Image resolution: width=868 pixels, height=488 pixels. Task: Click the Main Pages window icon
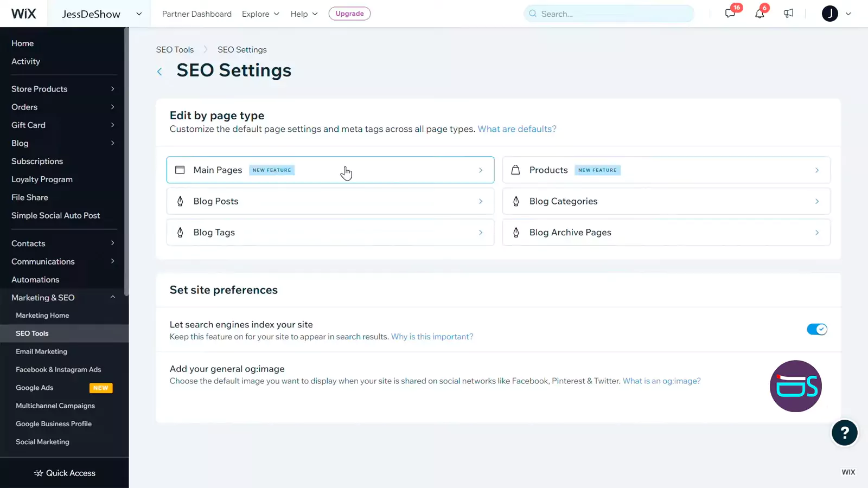coord(180,170)
